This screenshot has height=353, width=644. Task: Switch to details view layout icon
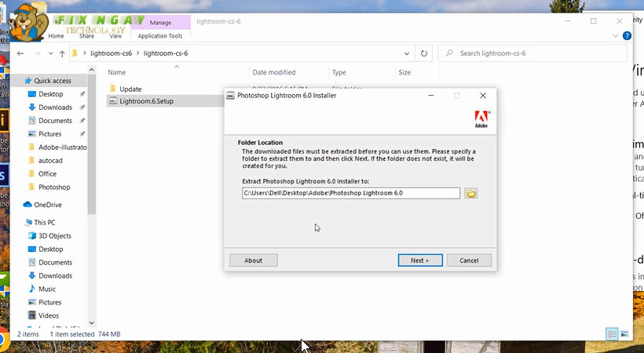click(611, 334)
